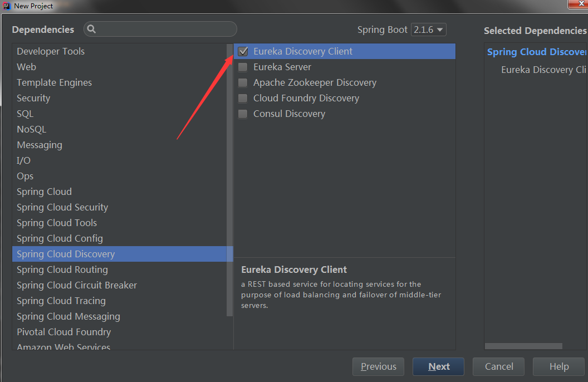Screen dimensions: 588x382
Task: Click the Consul Discovery label
Action: (x=289, y=114)
